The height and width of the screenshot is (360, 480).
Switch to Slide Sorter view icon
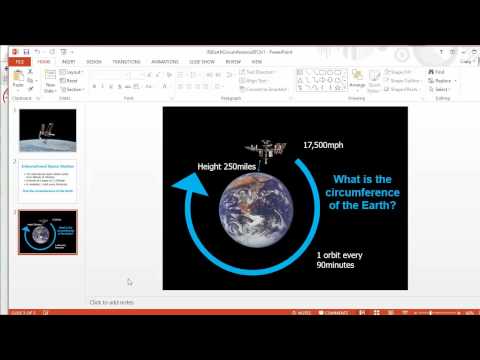pyautogui.click(x=377, y=313)
